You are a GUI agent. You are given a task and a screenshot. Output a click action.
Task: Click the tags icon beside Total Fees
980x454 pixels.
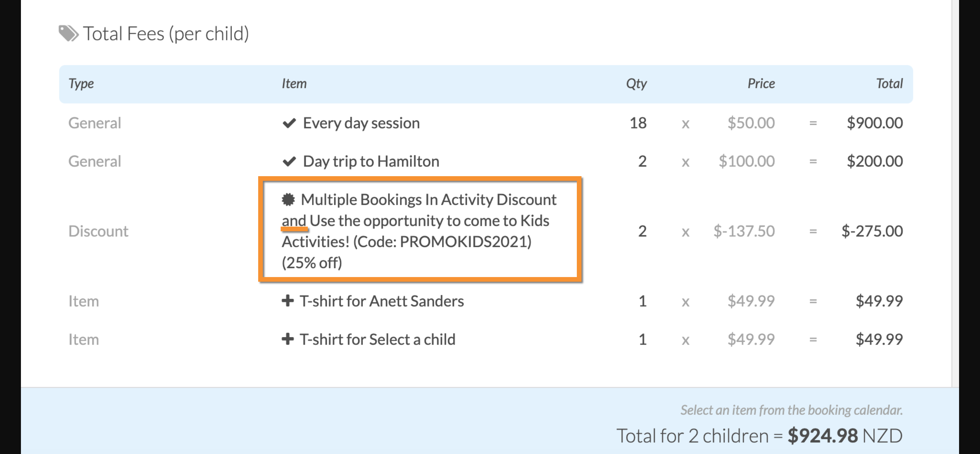tap(69, 33)
